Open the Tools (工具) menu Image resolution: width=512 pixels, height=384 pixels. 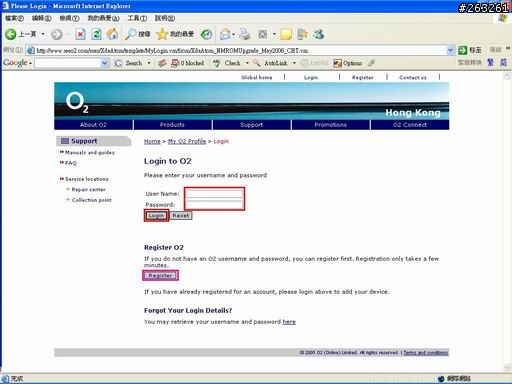click(137, 18)
